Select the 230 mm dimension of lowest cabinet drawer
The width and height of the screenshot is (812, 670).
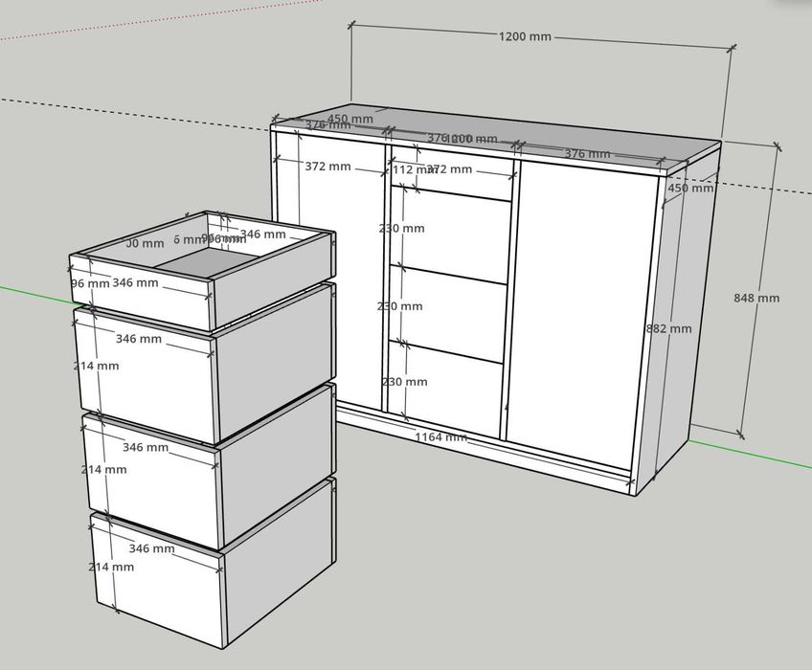[x=404, y=382]
